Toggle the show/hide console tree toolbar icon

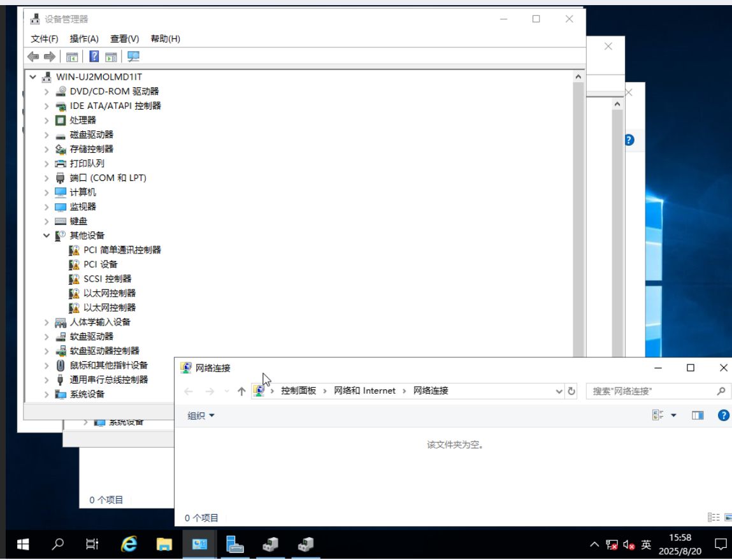[72, 57]
